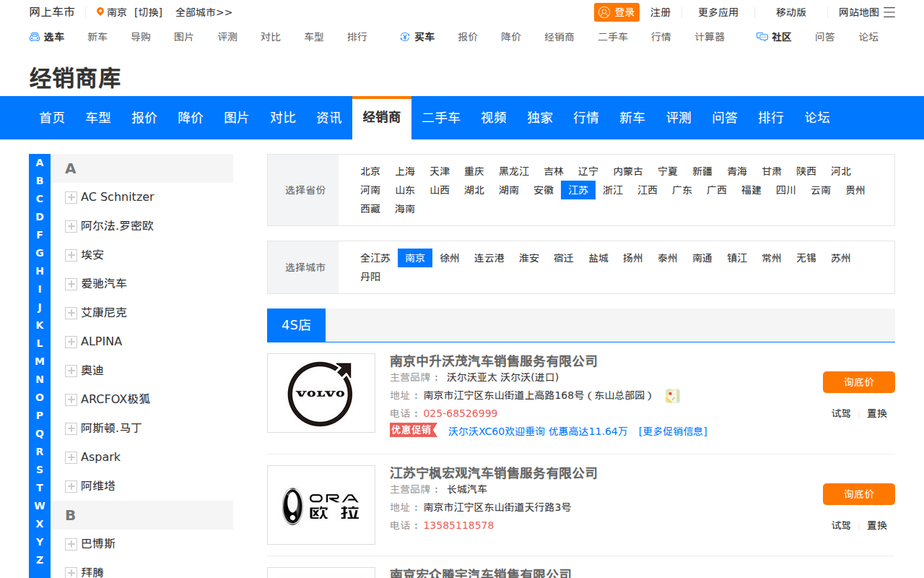Click 置换 for the 江苏宁枫宏观 dealer
The height and width of the screenshot is (578, 924).
coord(877,525)
